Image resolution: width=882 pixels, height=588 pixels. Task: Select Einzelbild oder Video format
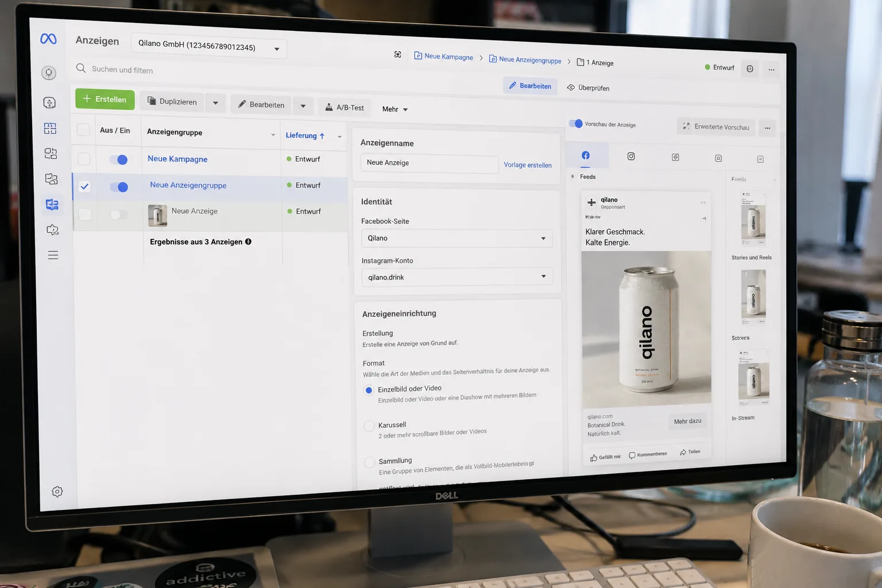369,390
